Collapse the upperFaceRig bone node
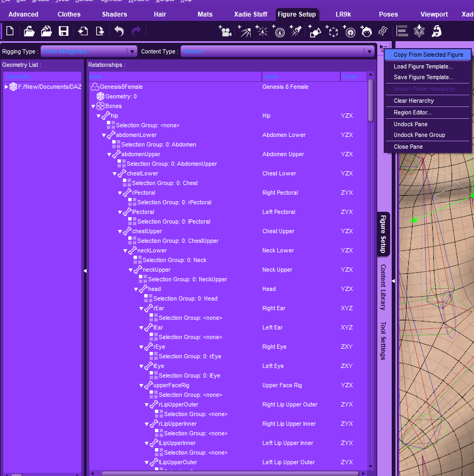Screen dimensions: 474x476 click(142, 386)
